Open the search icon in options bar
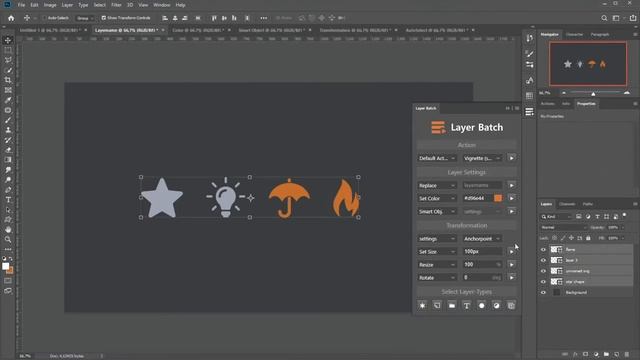Screen dimensions: 640x360 click(x=604, y=18)
